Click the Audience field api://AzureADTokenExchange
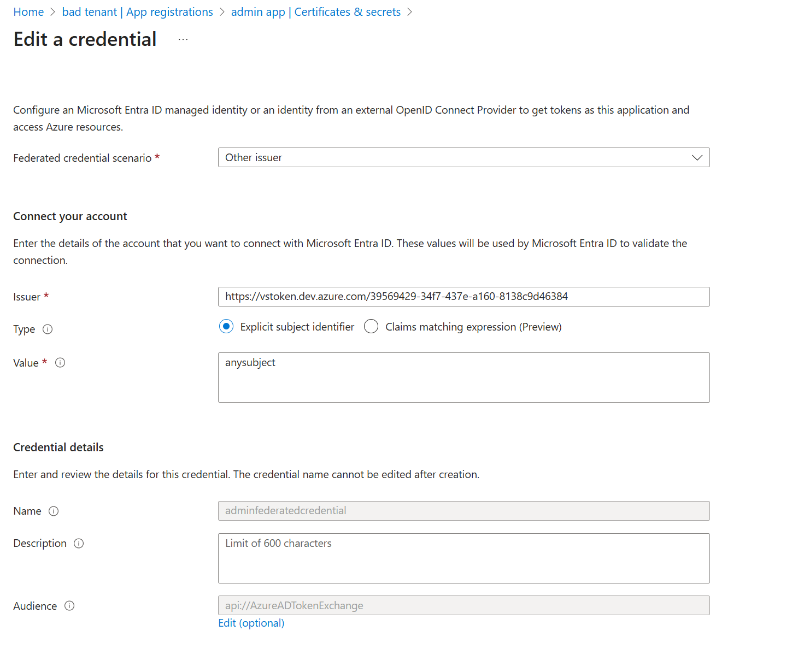 (463, 605)
